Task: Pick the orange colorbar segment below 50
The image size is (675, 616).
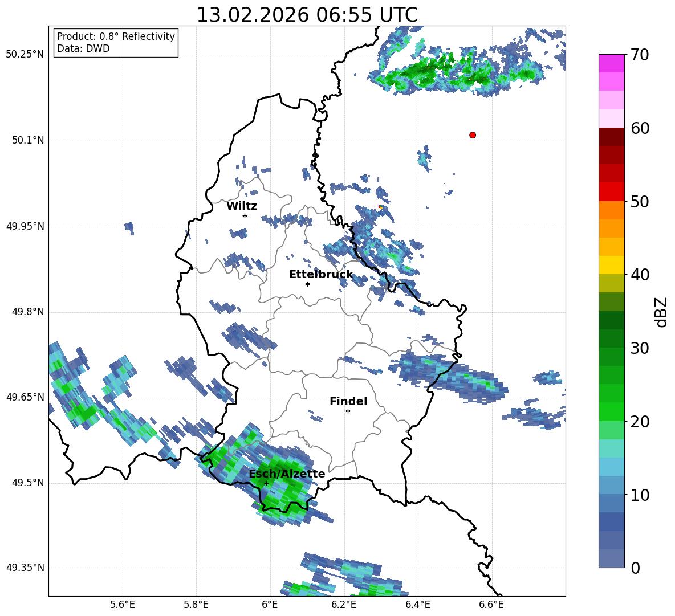Action: (x=611, y=210)
